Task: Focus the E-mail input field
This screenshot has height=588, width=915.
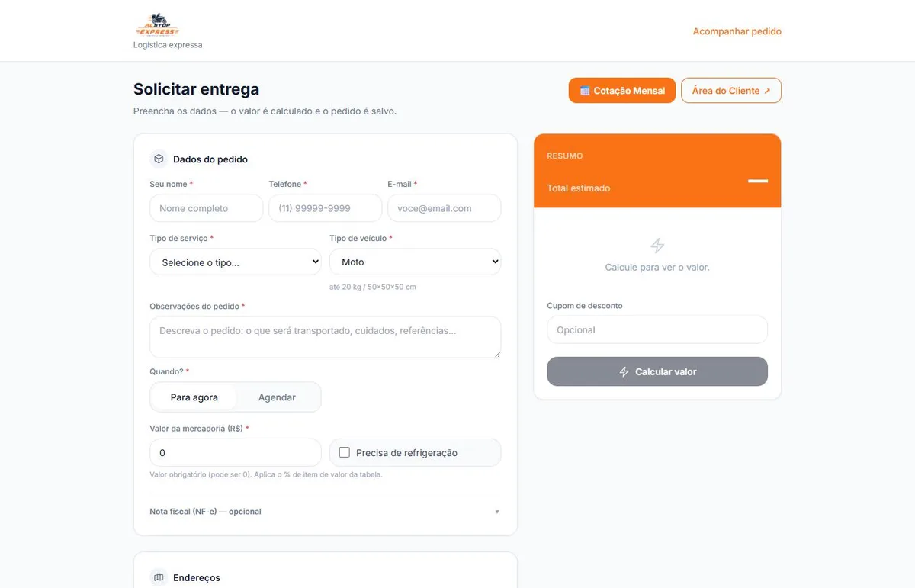Action: pyautogui.click(x=445, y=208)
